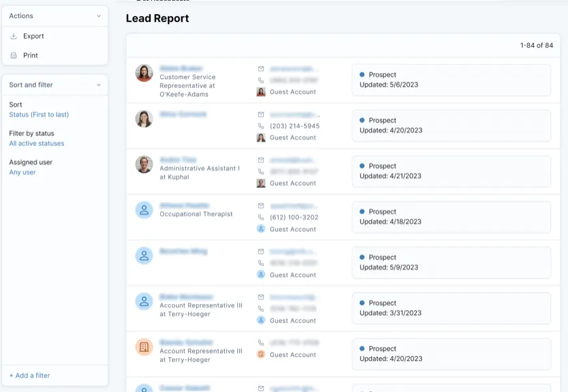The image size is (568, 392).
Task: Select the Lead Report heading
Action: pos(157,19)
